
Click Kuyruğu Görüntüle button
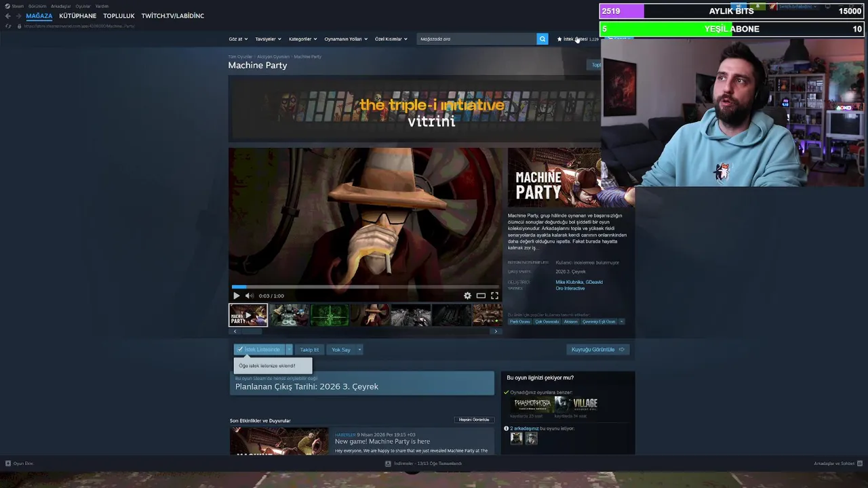598,350
